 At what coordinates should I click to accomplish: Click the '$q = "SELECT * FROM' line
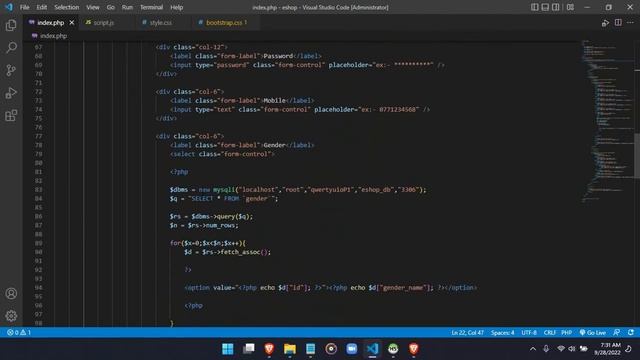point(224,199)
